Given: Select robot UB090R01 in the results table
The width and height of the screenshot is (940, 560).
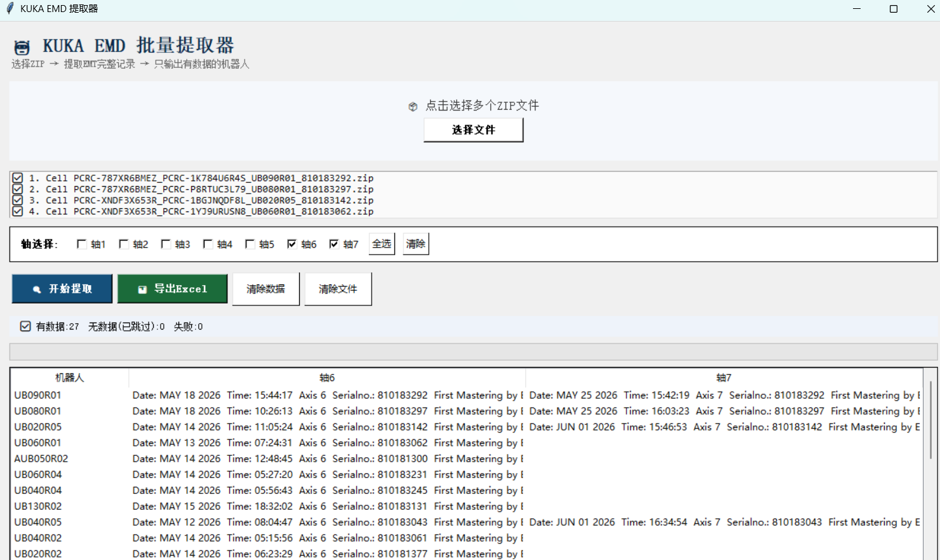Looking at the screenshot, I should (38, 395).
